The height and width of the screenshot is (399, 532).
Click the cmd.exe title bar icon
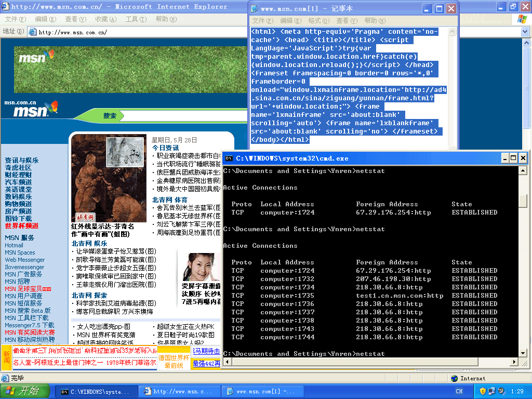tap(229, 158)
